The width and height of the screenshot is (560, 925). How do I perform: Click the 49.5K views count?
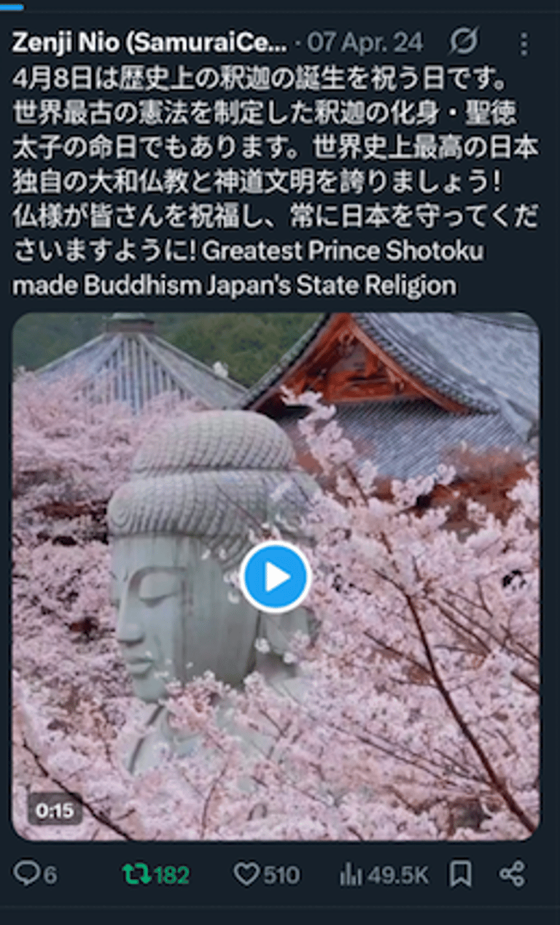pyautogui.click(x=398, y=875)
